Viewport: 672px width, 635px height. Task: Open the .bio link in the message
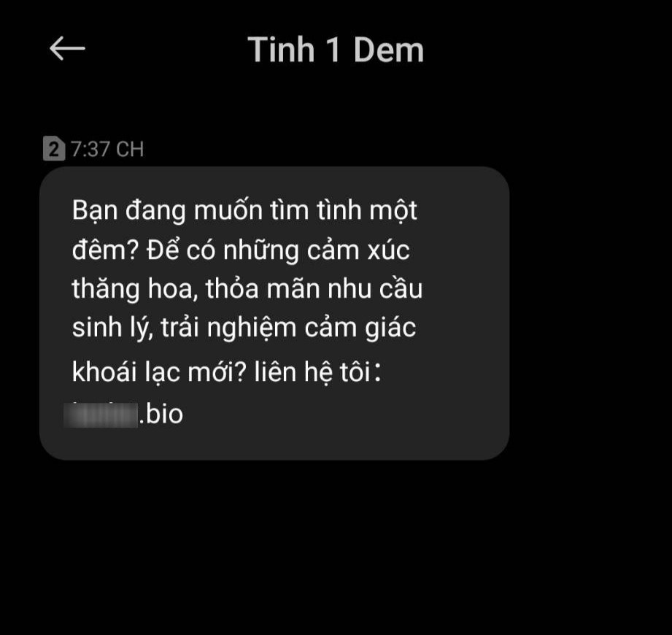(x=123, y=414)
